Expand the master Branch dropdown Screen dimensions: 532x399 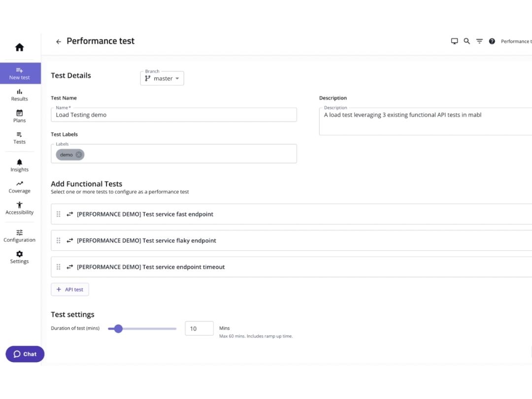coord(162,78)
